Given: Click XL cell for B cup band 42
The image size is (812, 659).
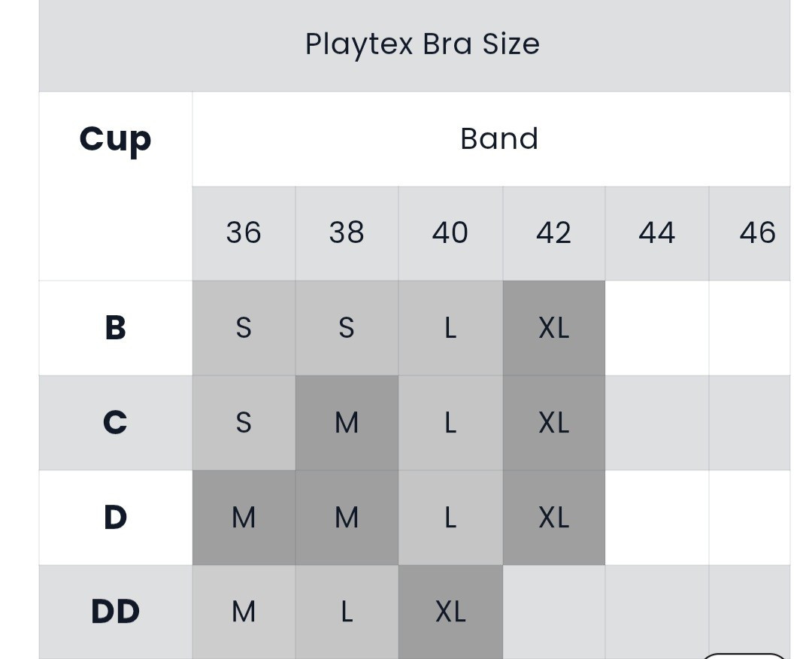Looking at the screenshot, I should tap(553, 328).
